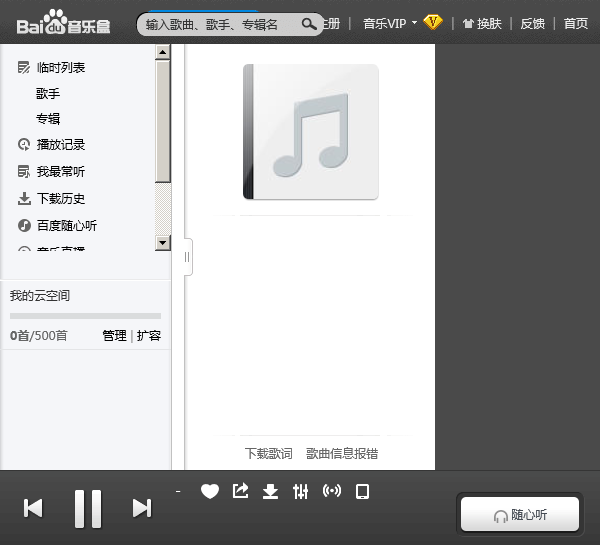Skip to previous track
Image resolution: width=600 pixels, height=545 pixels.
(x=33, y=508)
